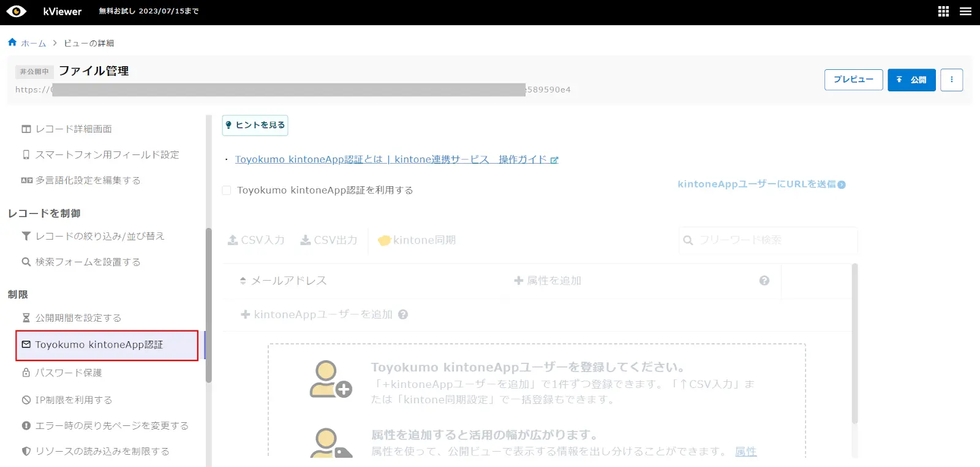Click CSV入力 upload button
Image resolution: width=980 pixels, height=467 pixels.
tap(256, 240)
